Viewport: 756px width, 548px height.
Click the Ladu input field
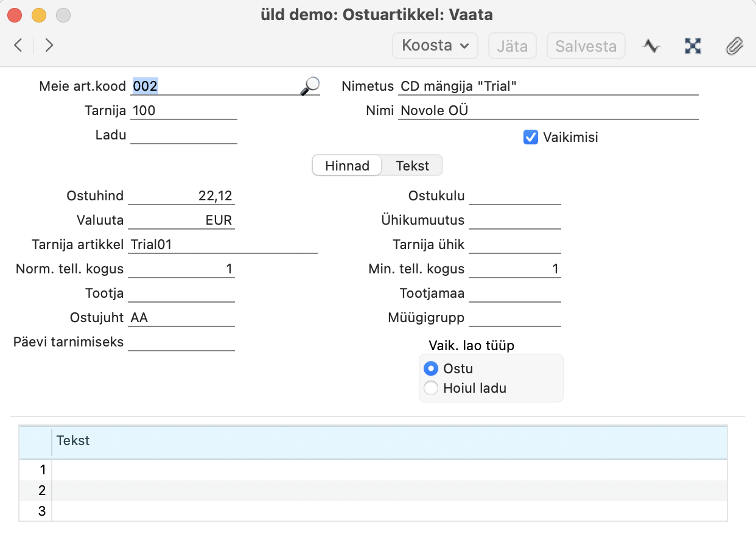pyautogui.click(x=183, y=135)
